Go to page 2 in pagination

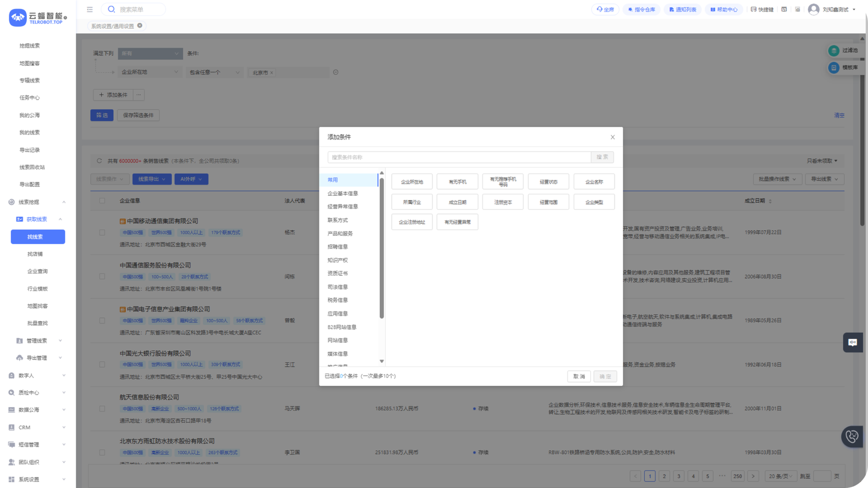click(x=664, y=476)
